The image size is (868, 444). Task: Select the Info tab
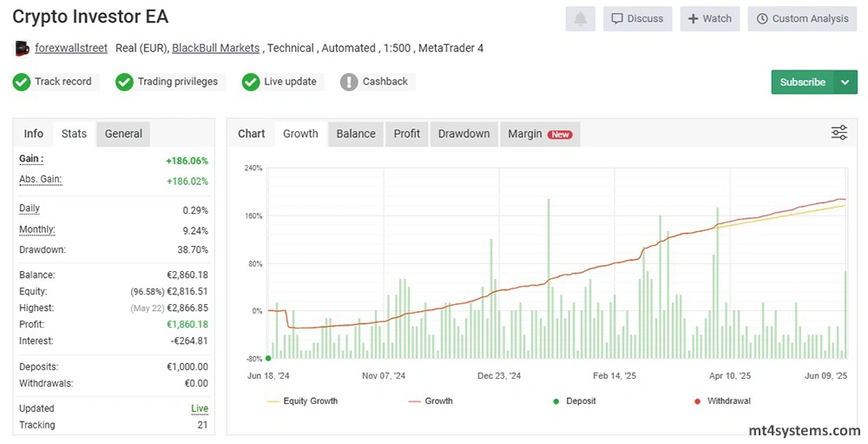(x=33, y=134)
